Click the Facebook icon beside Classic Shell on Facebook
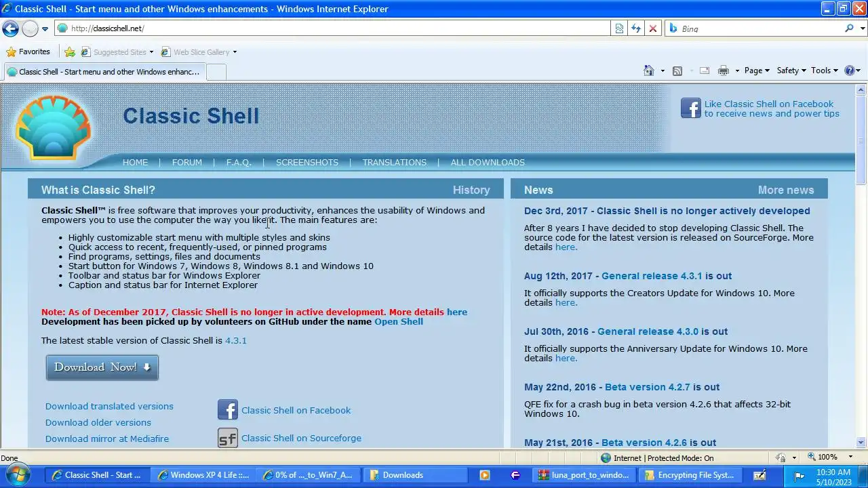This screenshot has height=488, width=868. pyautogui.click(x=228, y=409)
